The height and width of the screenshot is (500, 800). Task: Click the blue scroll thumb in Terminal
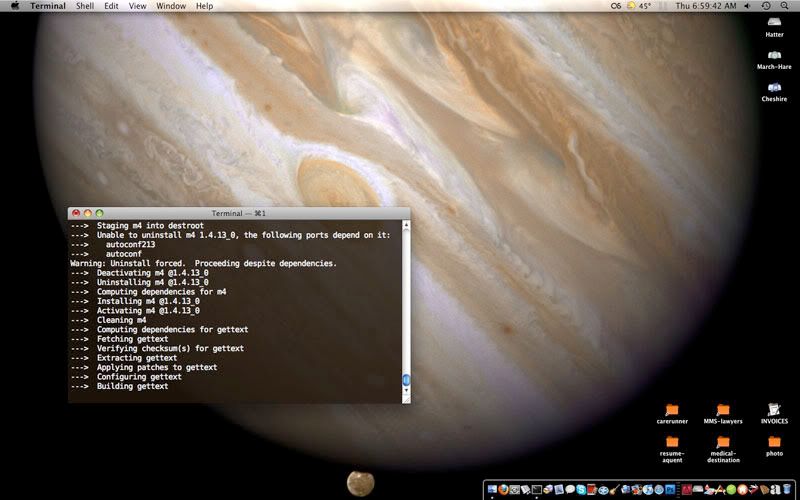pyautogui.click(x=406, y=380)
